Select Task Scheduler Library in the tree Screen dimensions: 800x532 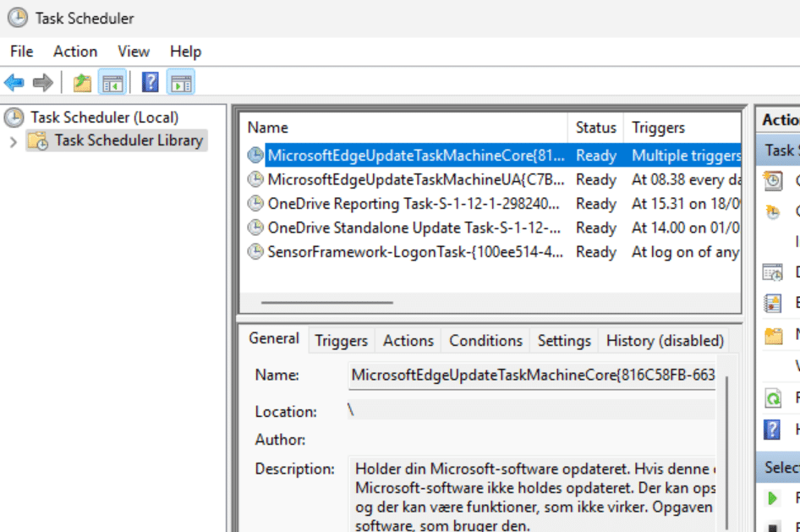click(x=129, y=140)
